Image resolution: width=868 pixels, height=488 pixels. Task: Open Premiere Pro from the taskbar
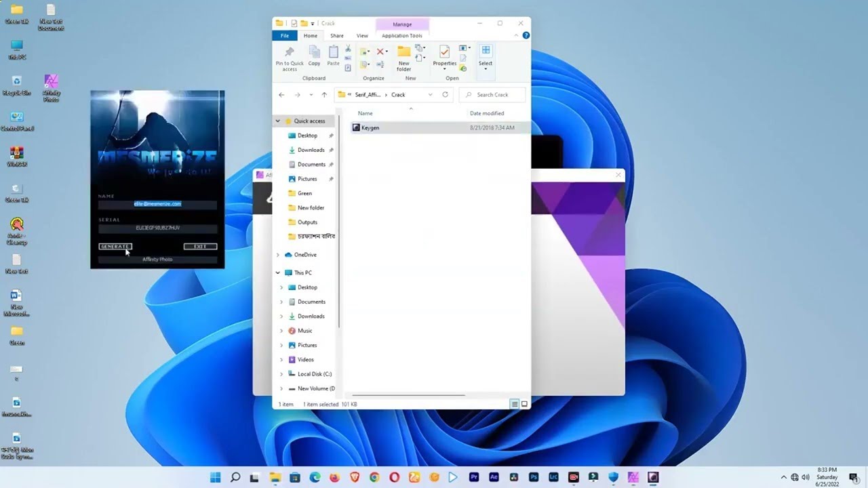[x=474, y=477]
